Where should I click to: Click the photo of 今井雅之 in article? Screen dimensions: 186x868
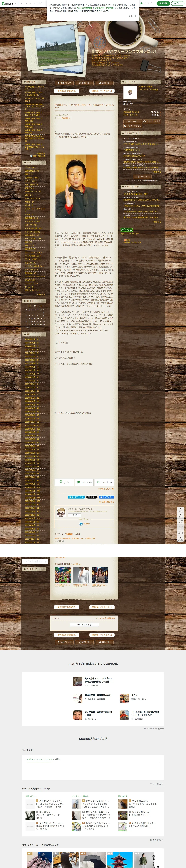click(76, 186)
